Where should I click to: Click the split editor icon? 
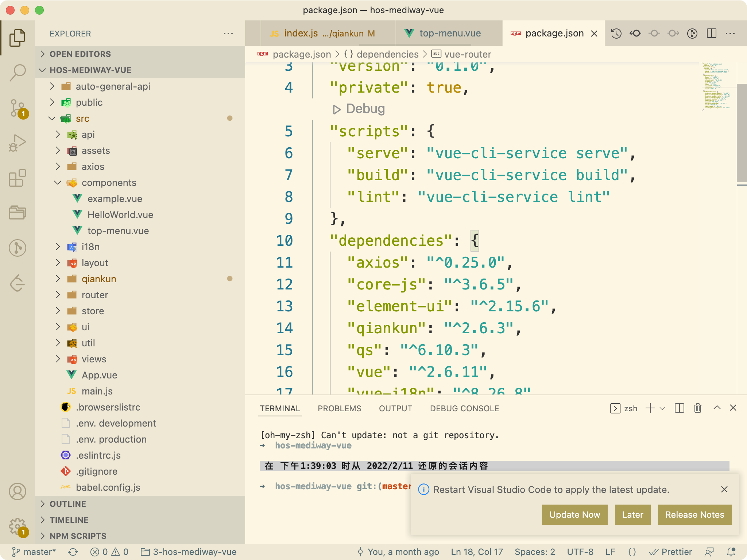711,34
